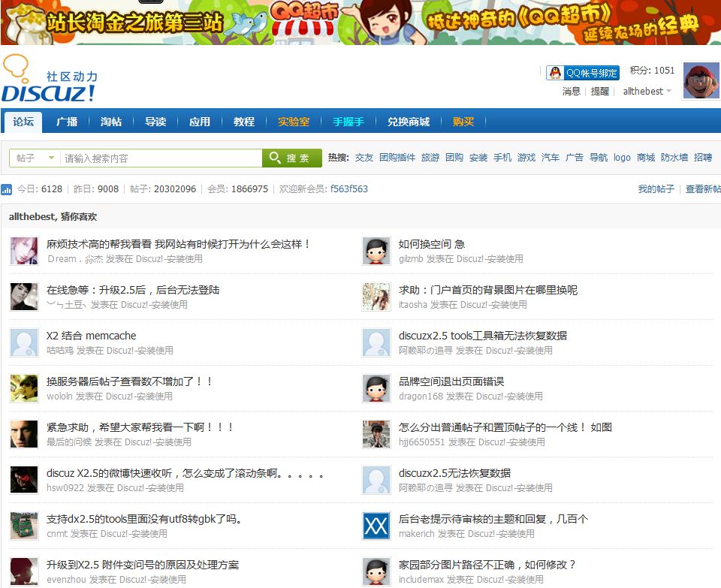
Task: Open the 应用 nav item
Action: pyautogui.click(x=200, y=122)
